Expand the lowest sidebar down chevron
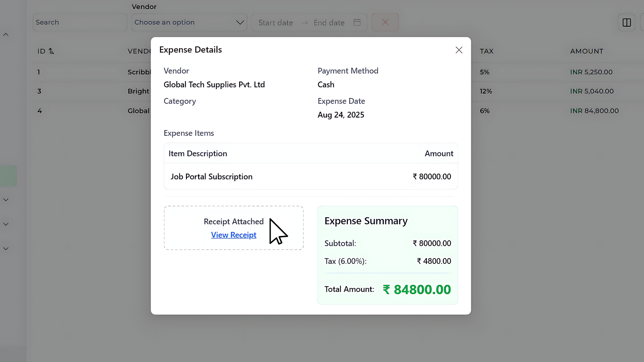This screenshot has height=362, width=644. tap(6, 249)
